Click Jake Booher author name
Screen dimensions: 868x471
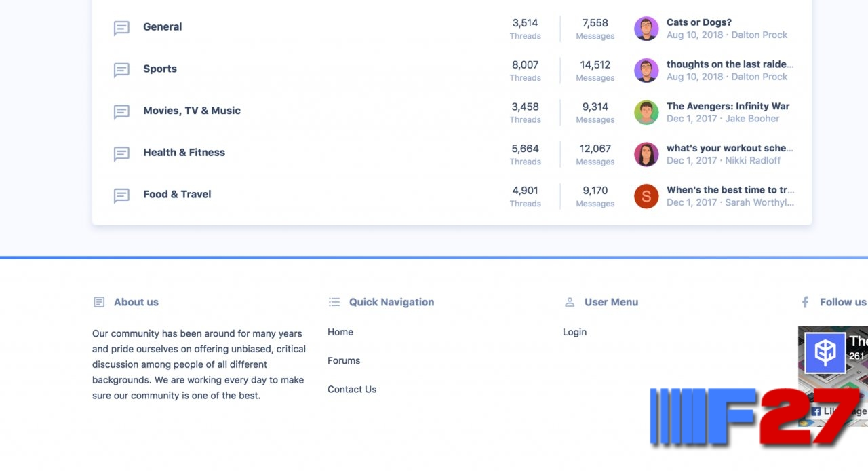(x=752, y=119)
